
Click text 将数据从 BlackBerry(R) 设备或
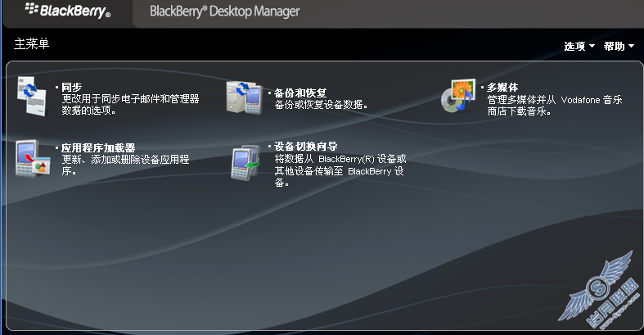point(340,159)
